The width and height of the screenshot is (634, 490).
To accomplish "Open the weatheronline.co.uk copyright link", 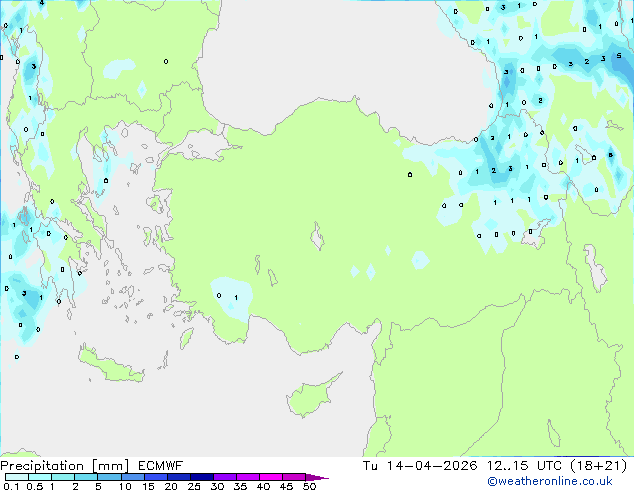I will tap(550, 481).
